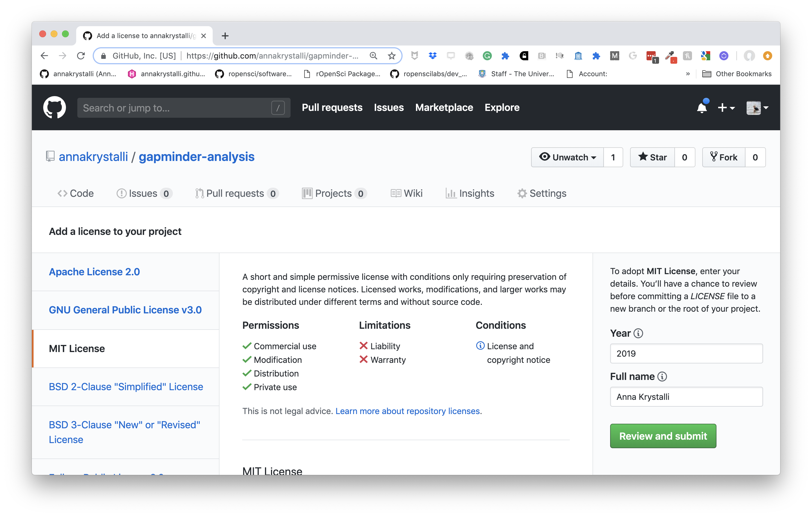Click the gray M extension icon
812x517 pixels.
(x=614, y=56)
